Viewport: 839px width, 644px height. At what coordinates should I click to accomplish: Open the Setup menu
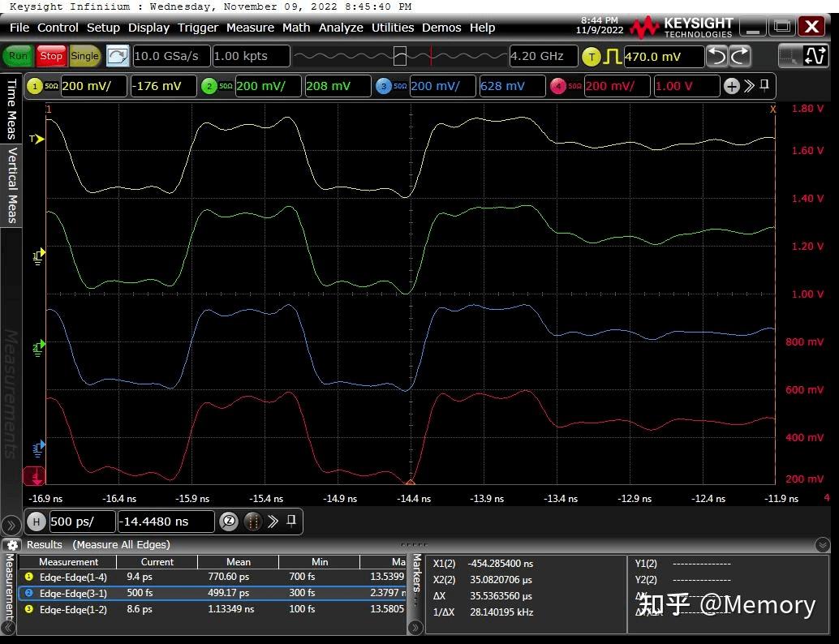tap(103, 28)
